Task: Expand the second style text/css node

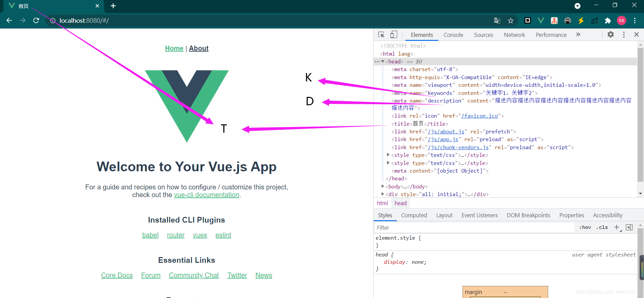Action: [388, 163]
